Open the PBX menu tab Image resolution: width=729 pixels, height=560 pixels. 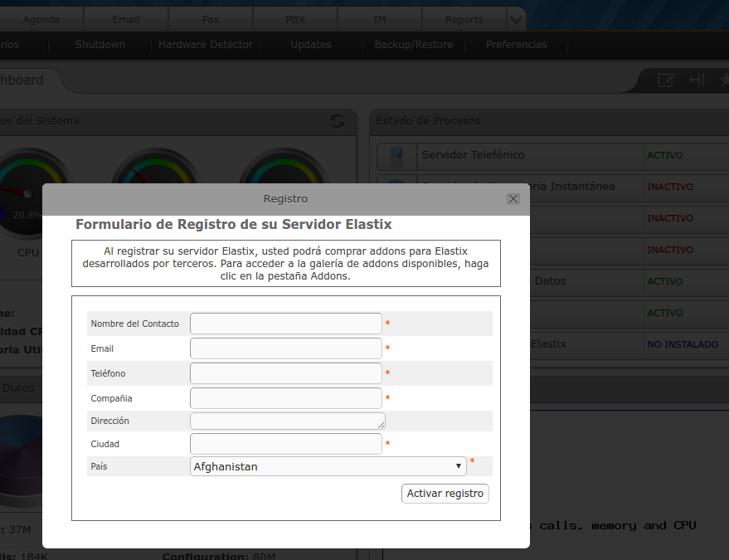pyautogui.click(x=295, y=19)
